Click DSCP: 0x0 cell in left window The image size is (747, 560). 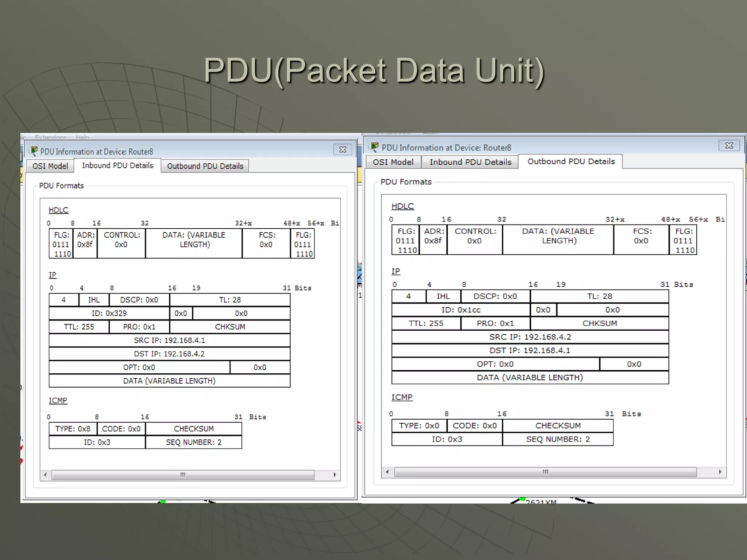(139, 300)
